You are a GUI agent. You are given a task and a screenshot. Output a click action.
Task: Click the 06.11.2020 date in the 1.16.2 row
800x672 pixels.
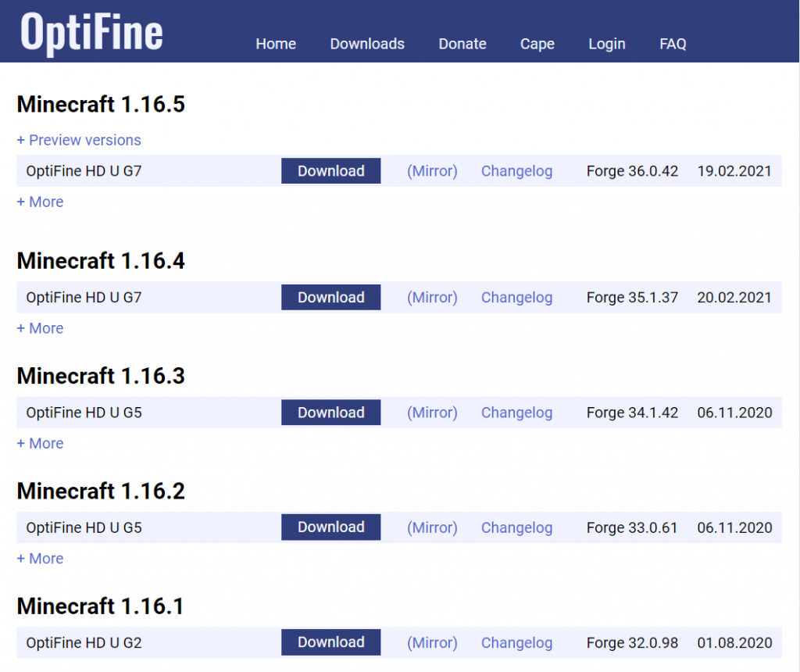(734, 527)
